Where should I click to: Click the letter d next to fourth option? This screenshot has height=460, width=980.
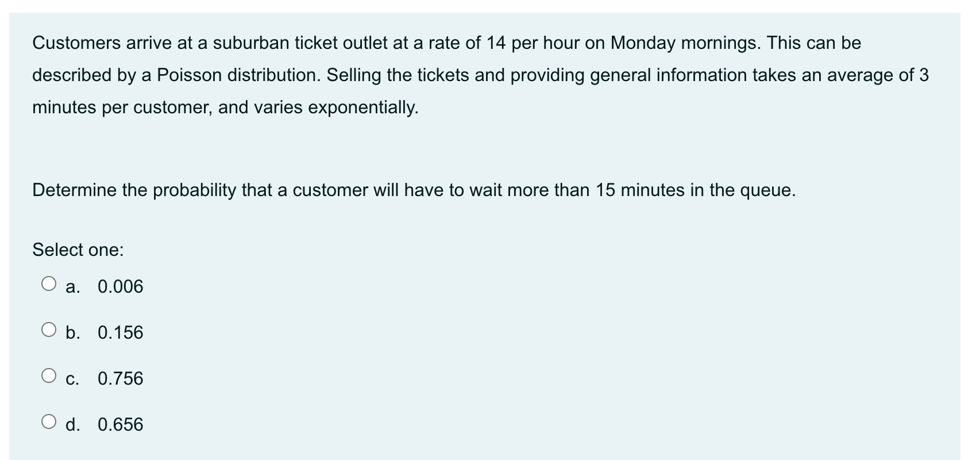[72, 424]
